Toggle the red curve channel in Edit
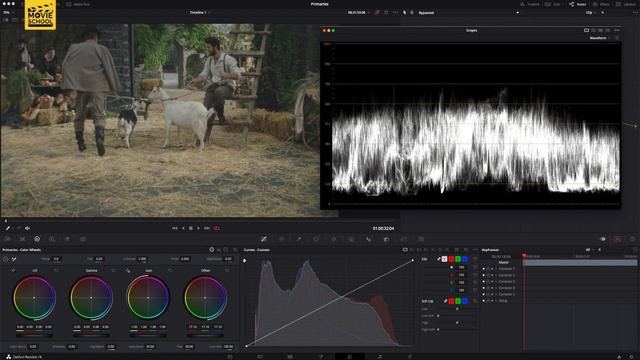Viewport: 640px width, 360px height. pyautogui.click(x=451, y=259)
